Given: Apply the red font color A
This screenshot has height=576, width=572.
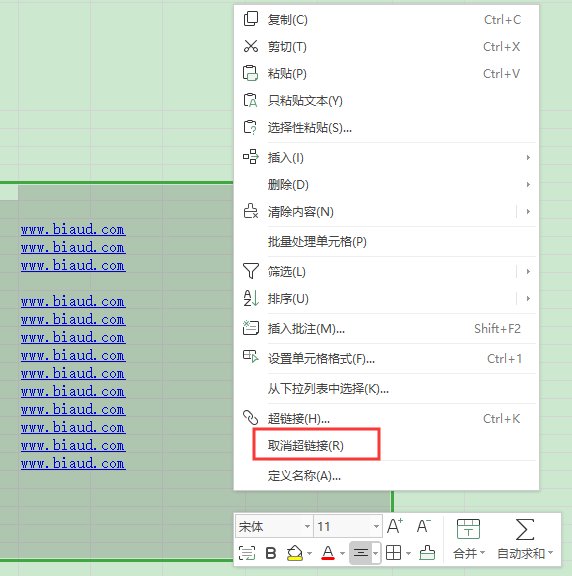Looking at the screenshot, I should [328, 553].
